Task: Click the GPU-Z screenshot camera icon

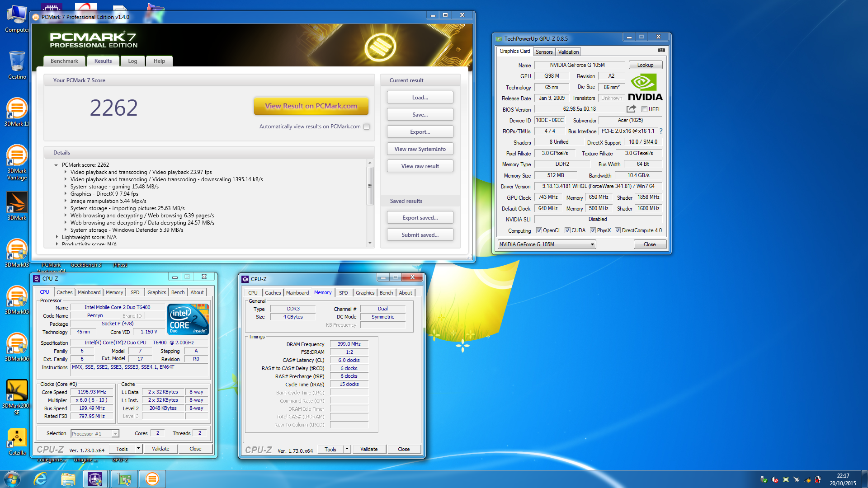Action: point(661,50)
